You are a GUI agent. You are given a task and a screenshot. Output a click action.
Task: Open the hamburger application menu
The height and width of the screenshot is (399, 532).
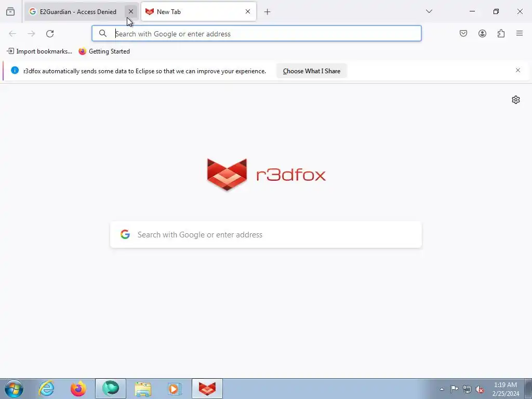520,33
